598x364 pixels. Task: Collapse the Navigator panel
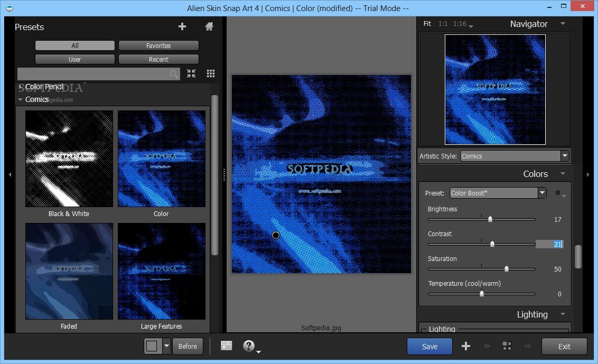[563, 24]
